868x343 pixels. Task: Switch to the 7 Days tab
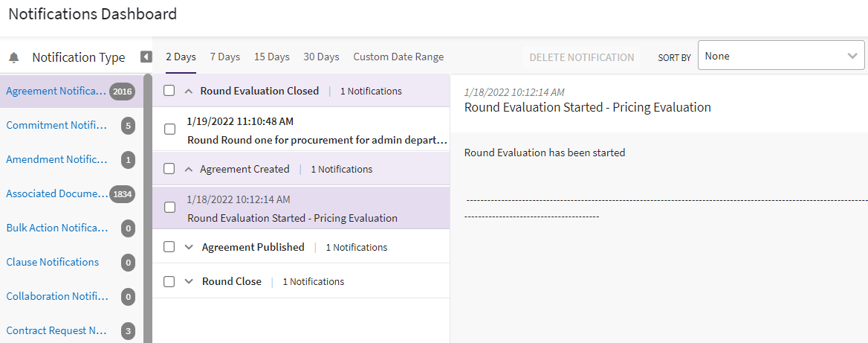pos(224,57)
